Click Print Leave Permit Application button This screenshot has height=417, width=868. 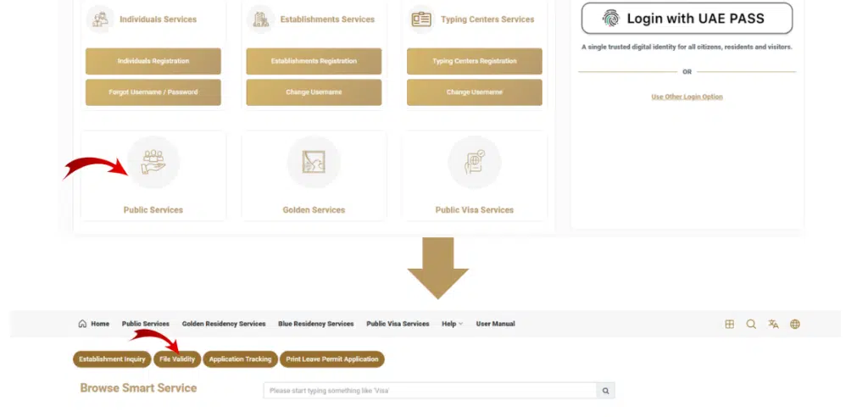coord(332,359)
